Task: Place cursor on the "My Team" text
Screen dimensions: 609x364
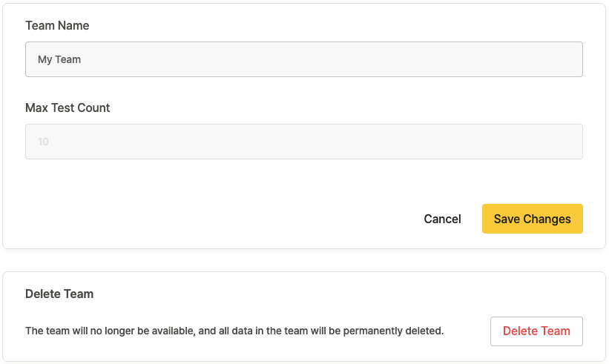Action: 59,59
